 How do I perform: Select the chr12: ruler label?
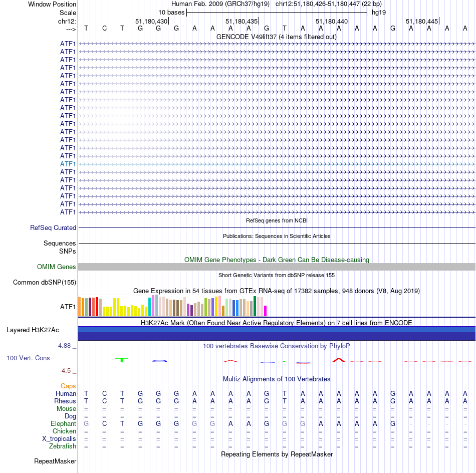(67, 21)
